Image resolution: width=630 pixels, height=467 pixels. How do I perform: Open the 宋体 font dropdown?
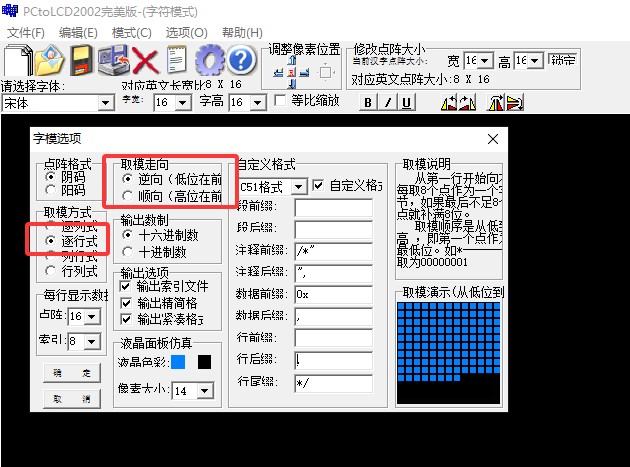tap(105, 103)
